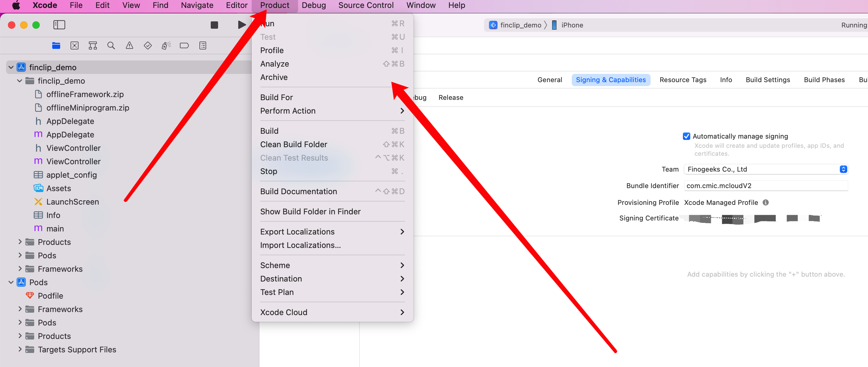
Task: Expand Targets Support Files folder
Action: [x=20, y=350]
